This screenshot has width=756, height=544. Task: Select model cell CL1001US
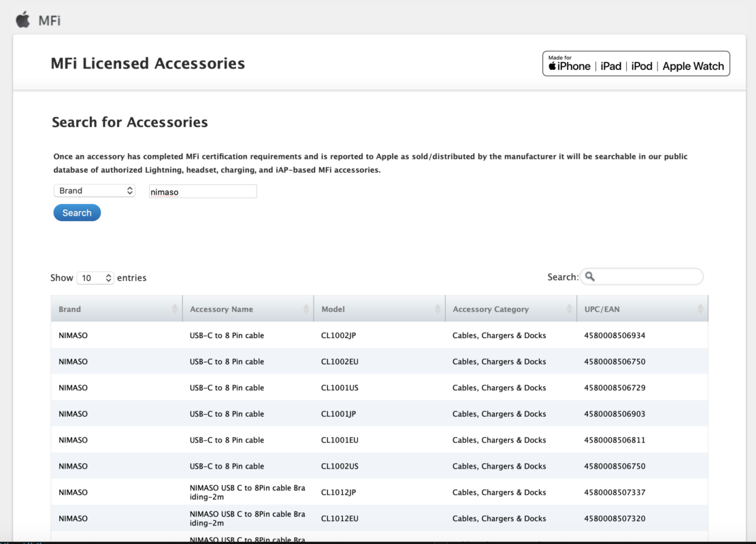tap(340, 388)
